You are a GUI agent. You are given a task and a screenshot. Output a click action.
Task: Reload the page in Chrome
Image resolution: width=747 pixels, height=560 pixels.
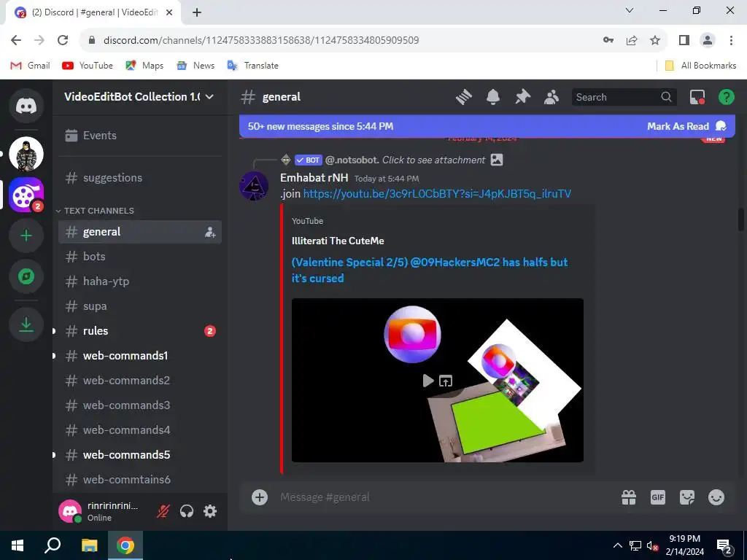63,40
